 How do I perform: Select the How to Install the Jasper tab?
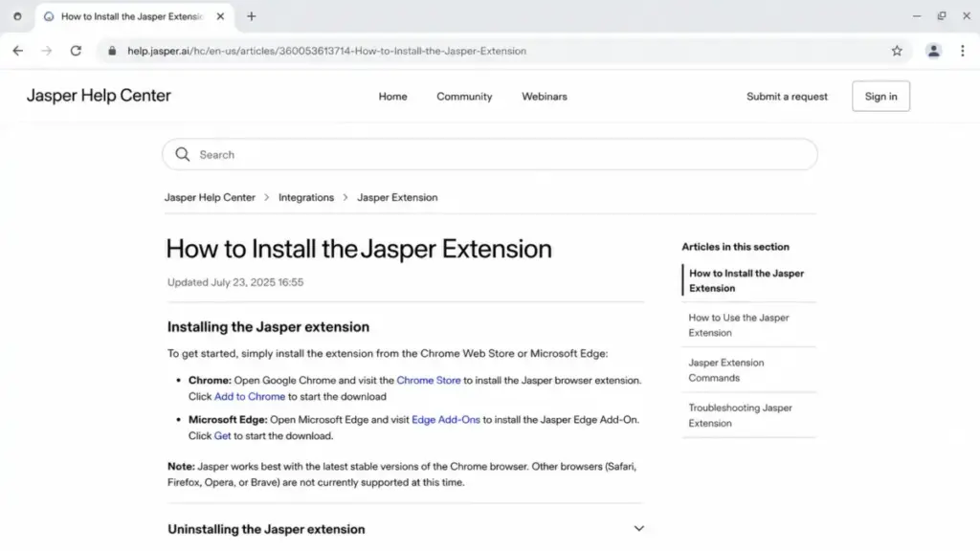[132, 16]
